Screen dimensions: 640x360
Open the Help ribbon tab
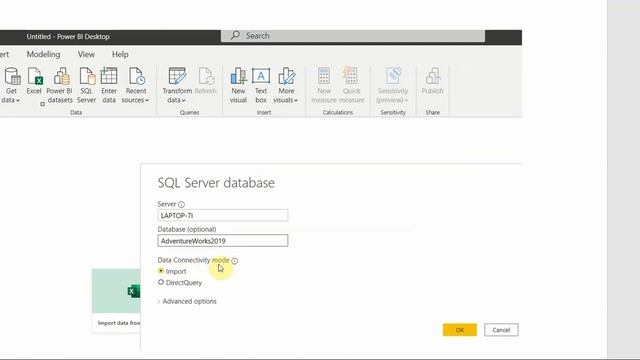point(120,54)
